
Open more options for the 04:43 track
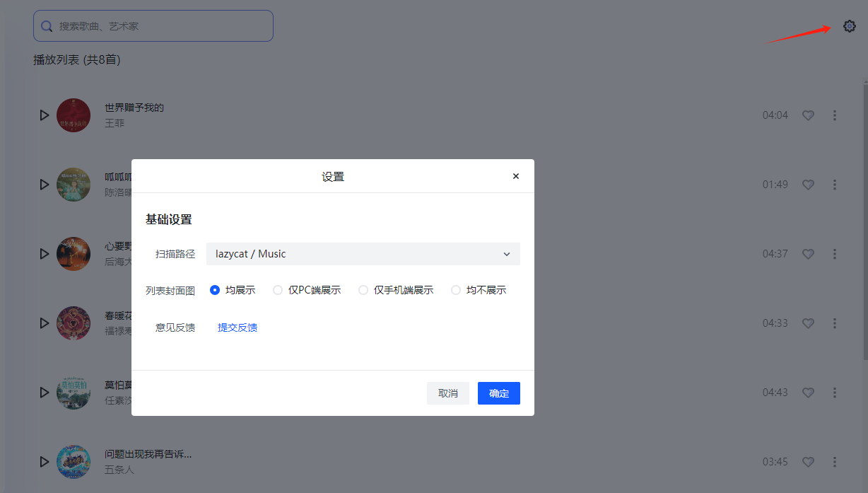pos(835,393)
